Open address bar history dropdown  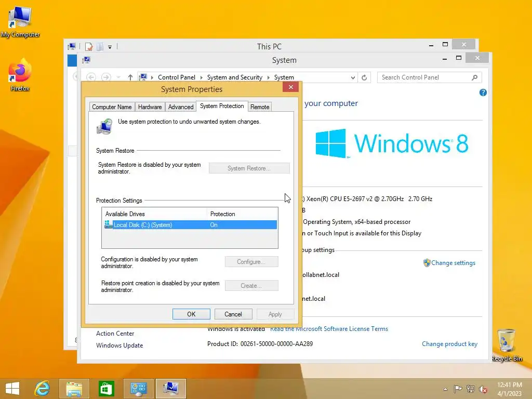pyautogui.click(x=353, y=78)
